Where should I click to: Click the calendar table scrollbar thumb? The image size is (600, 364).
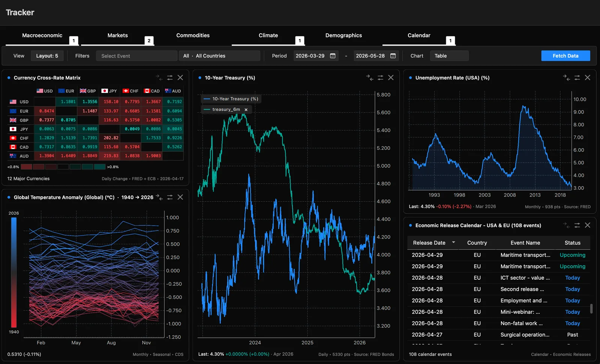591,309
